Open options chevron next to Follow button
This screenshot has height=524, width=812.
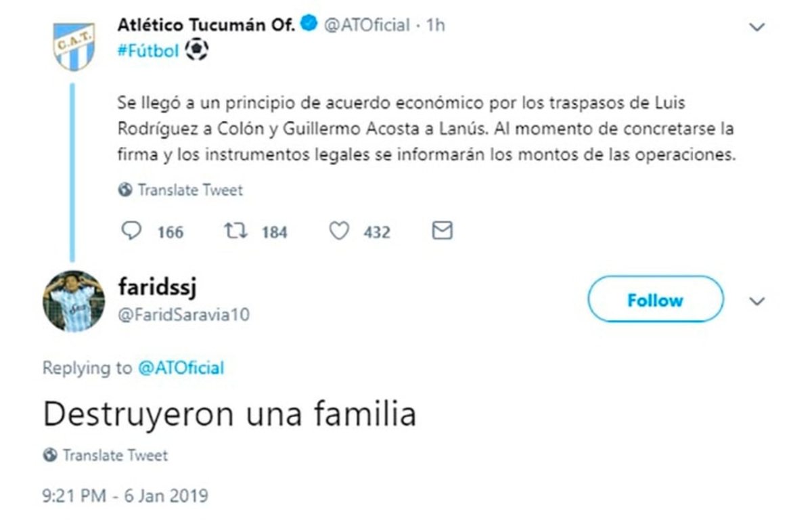[x=758, y=301]
